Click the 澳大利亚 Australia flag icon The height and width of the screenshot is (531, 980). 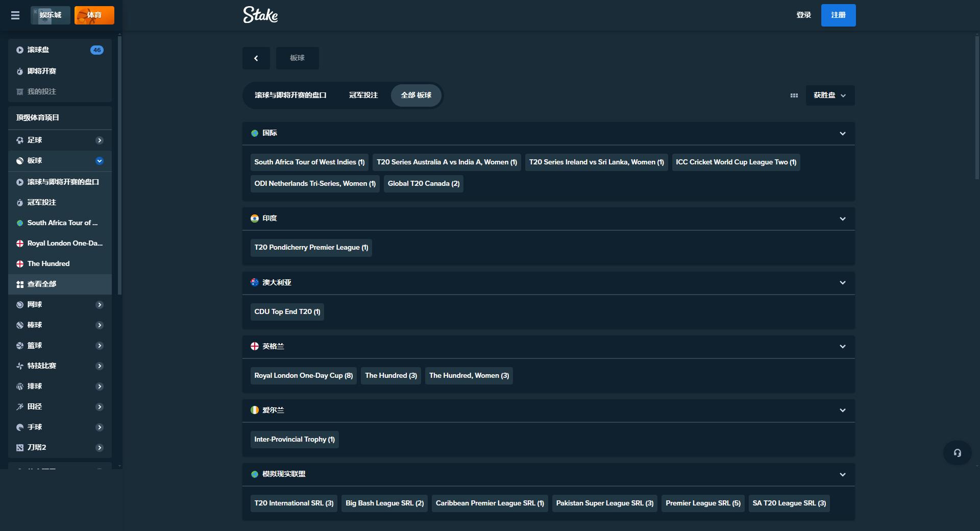(x=255, y=282)
